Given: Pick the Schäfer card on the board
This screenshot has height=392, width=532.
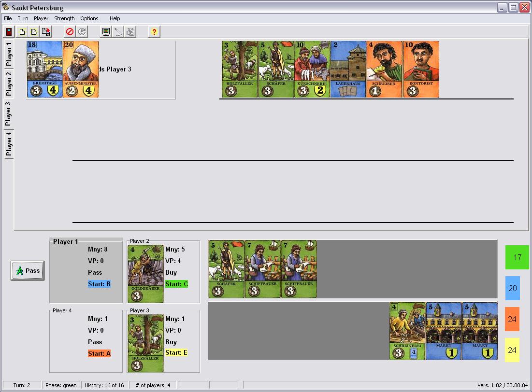Looking at the screenshot, I should click(226, 269).
